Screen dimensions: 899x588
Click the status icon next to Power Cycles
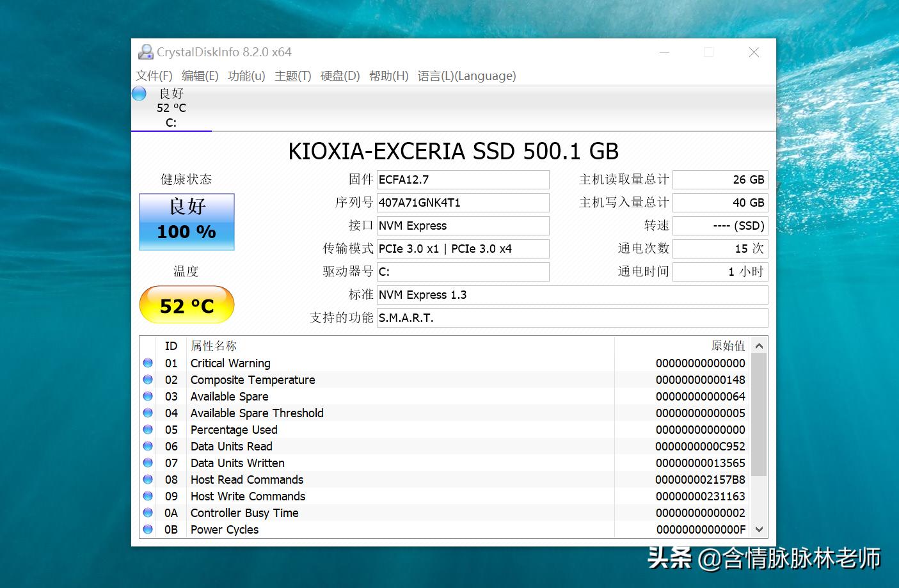(148, 529)
